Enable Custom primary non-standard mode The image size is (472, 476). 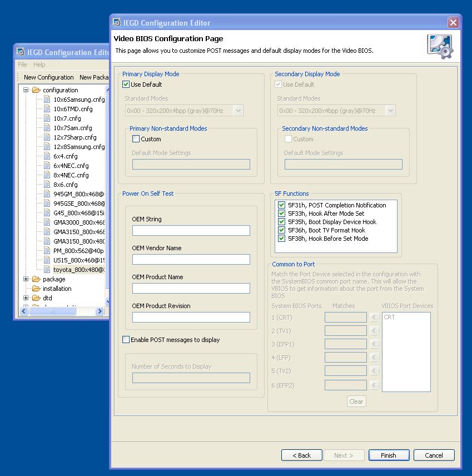pyautogui.click(x=136, y=139)
